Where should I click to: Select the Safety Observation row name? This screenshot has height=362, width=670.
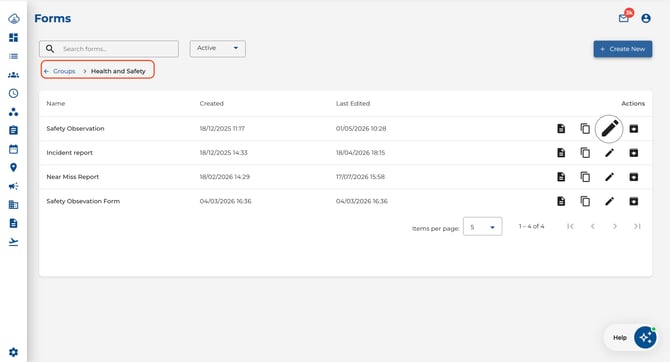coord(75,129)
